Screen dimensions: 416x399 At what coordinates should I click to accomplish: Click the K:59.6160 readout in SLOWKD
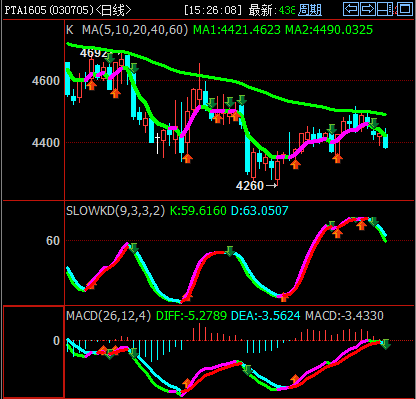point(198,211)
